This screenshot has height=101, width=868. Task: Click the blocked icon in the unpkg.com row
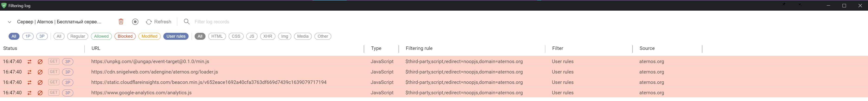coord(40,62)
